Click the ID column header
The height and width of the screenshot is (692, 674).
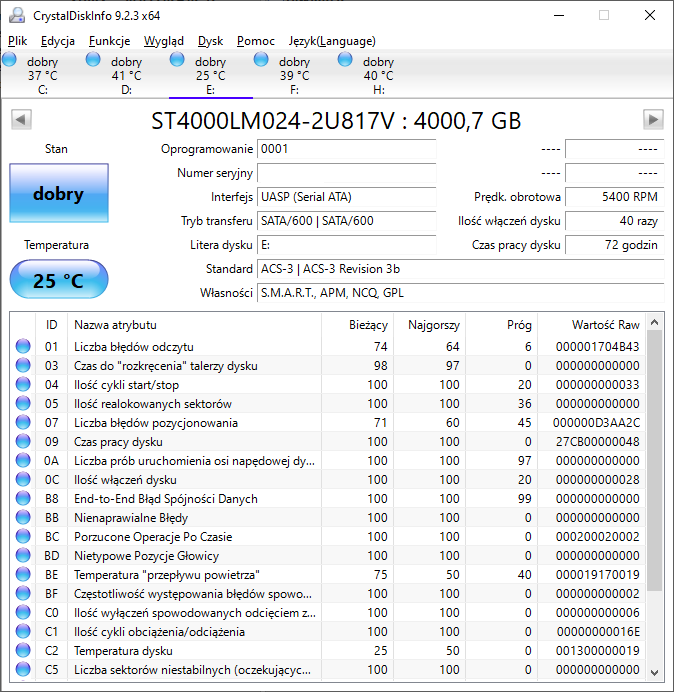click(x=51, y=325)
